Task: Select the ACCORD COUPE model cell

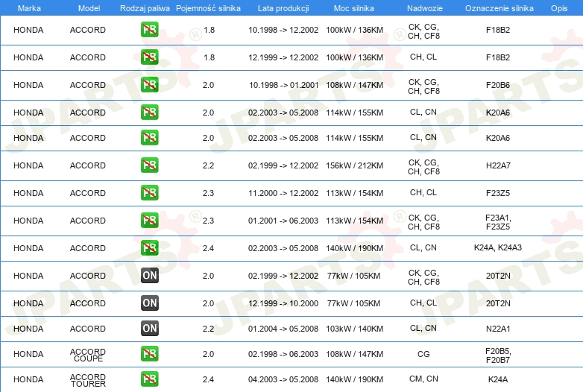Action: click(x=88, y=355)
